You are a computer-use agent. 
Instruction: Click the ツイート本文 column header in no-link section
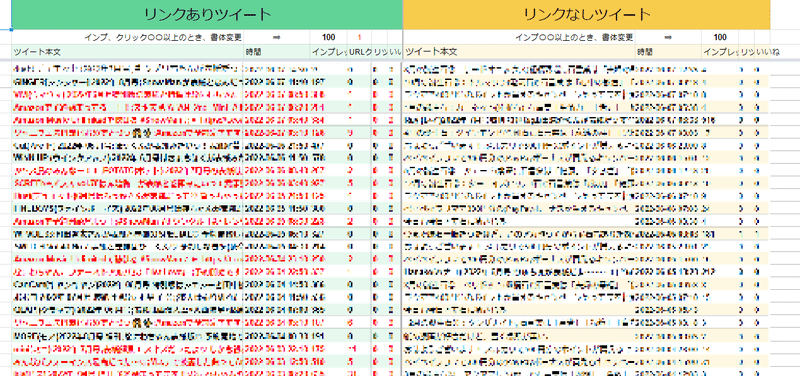pos(519,52)
